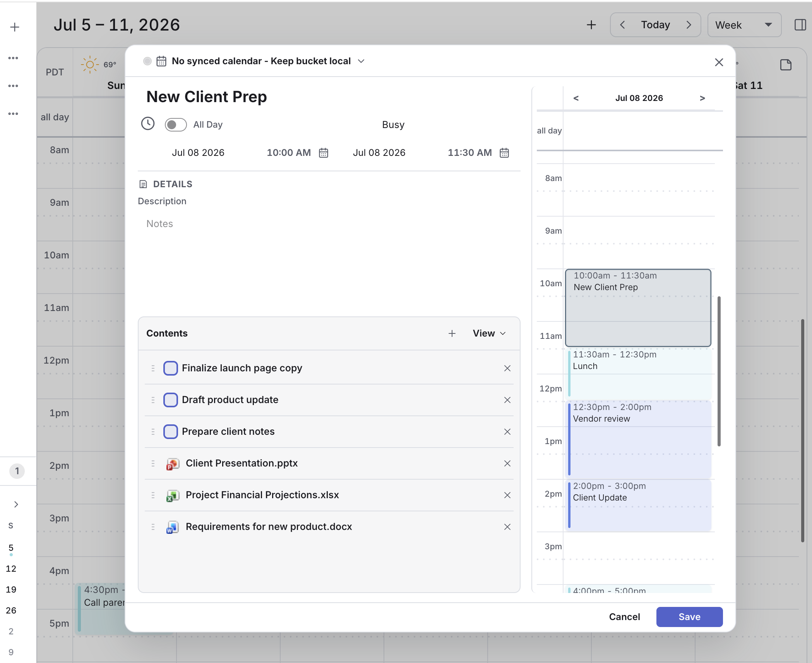812x663 pixels.
Task: Open the first three-dots sidebar menu
Action: 13,58
